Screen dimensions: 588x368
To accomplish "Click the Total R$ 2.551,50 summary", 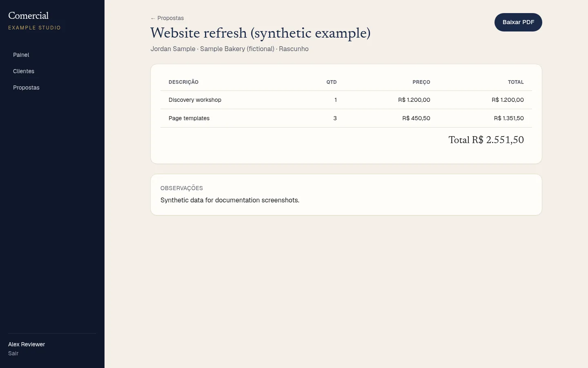I will [486, 140].
